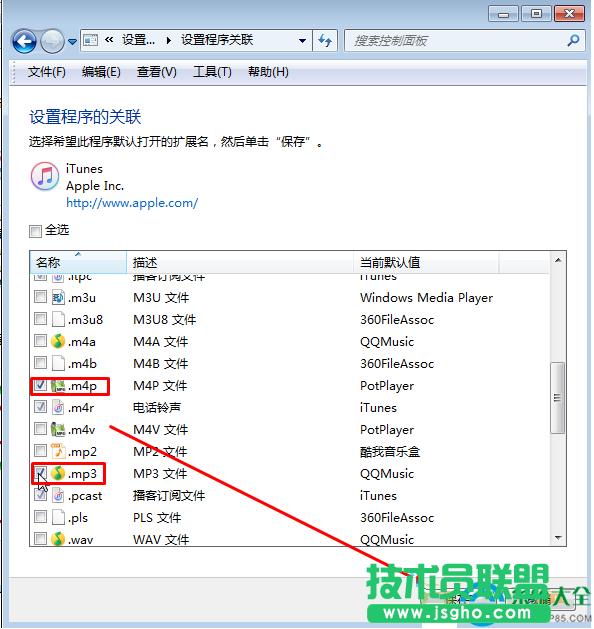
Task: Open the address bar history dropdown arrow
Action: pos(302,41)
